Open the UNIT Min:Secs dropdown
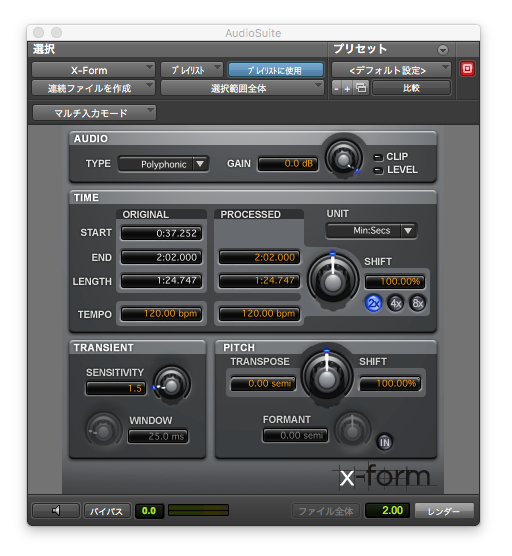 [x=371, y=231]
